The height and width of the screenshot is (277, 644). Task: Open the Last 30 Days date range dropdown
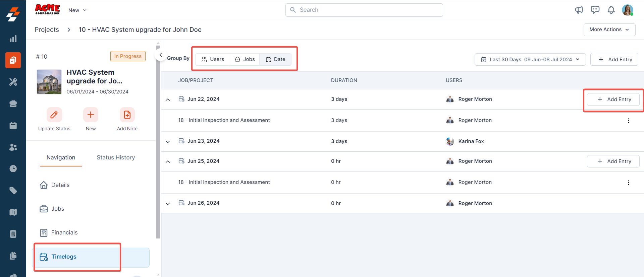point(530,60)
